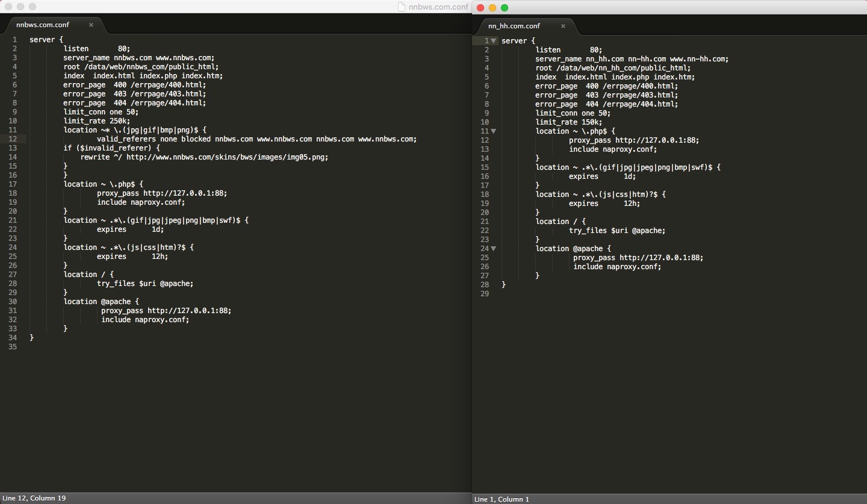Click the 'limit_rate 150k;' line
This screenshot has width=867, height=504.
point(569,122)
